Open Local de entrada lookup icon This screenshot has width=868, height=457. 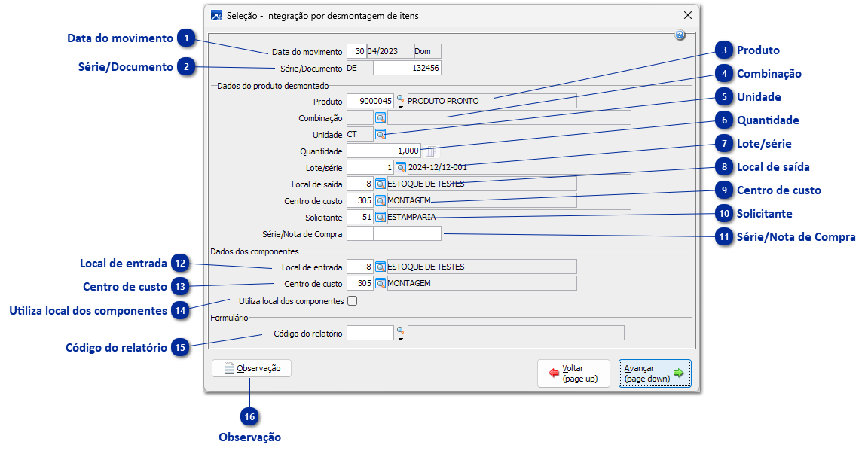[x=381, y=267]
